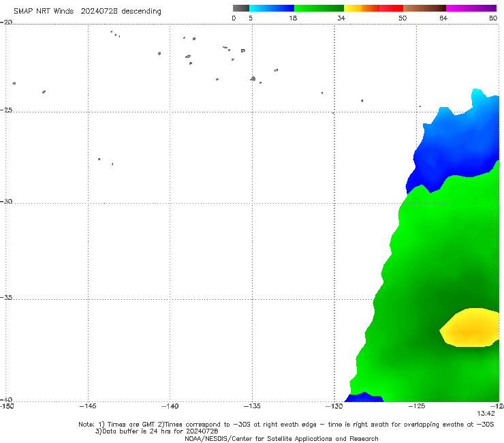This screenshot has width=504, height=443.
Task: Click the NOAA/NESDIS Center for Satellite Applications credit
Action: coord(281,438)
